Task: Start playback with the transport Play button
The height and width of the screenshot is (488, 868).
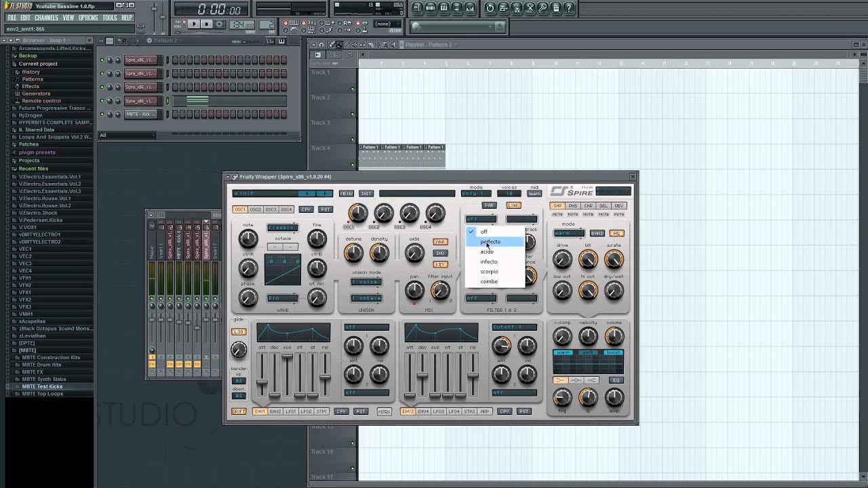Action: click(x=193, y=24)
